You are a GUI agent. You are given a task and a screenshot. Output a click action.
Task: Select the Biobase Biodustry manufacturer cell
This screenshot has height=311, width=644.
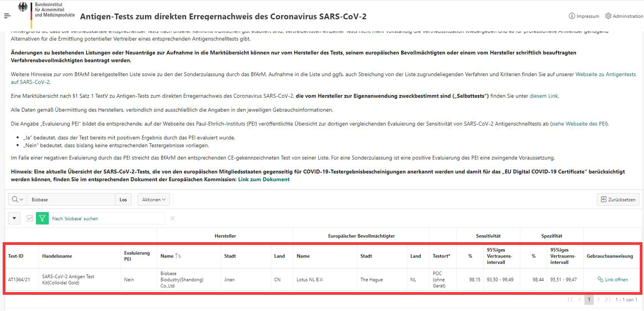(x=189, y=280)
